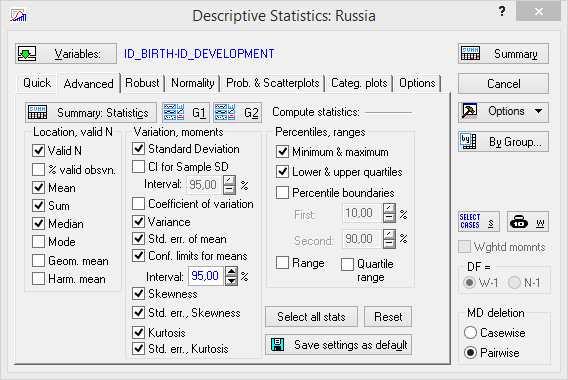568x380 pixels.
Task: Click the Save settings as default button
Action: tap(338, 344)
